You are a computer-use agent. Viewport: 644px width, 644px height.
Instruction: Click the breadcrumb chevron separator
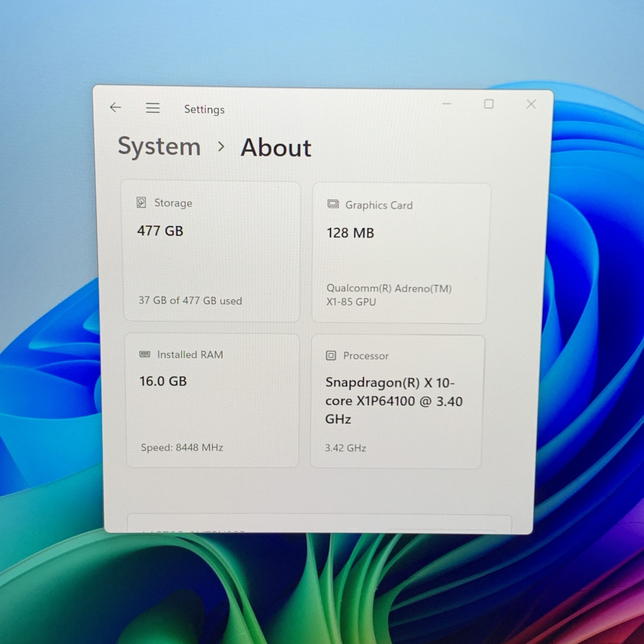click(221, 147)
